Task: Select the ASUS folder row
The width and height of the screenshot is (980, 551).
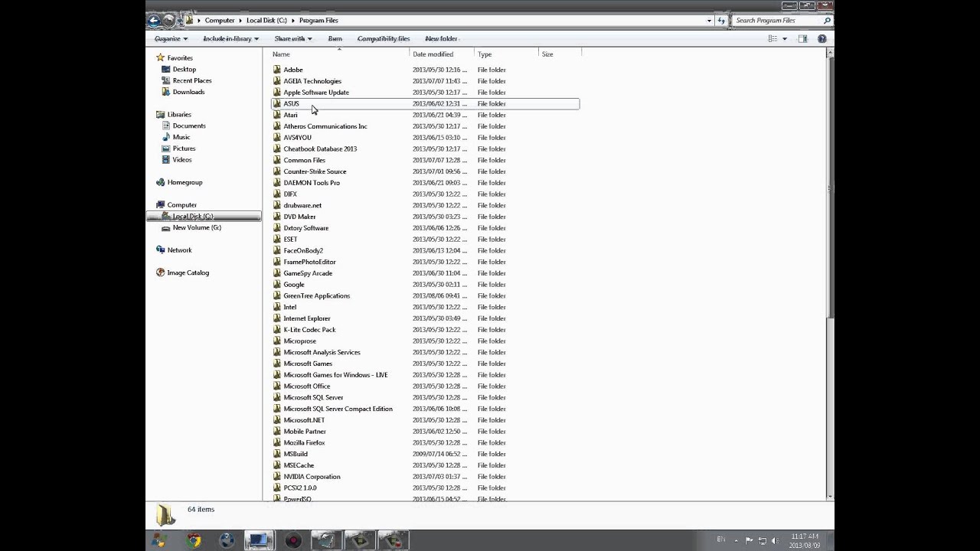Action: click(x=425, y=103)
